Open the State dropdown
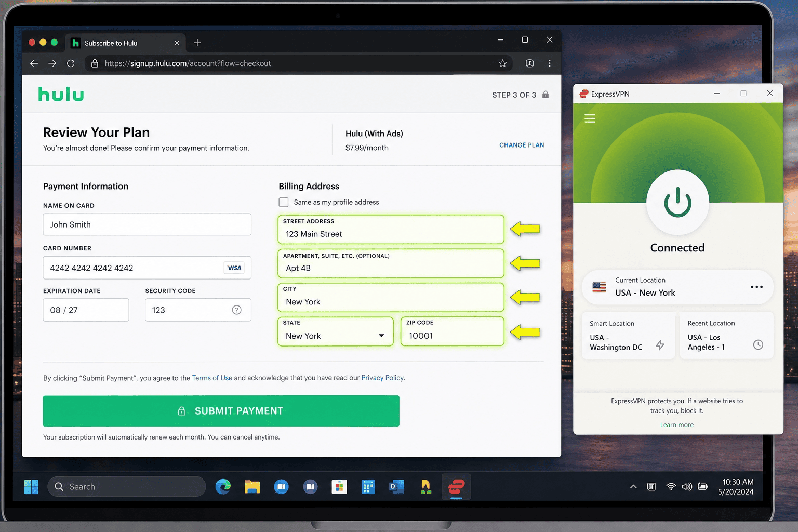The image size is (798, 532). [336, 331]
